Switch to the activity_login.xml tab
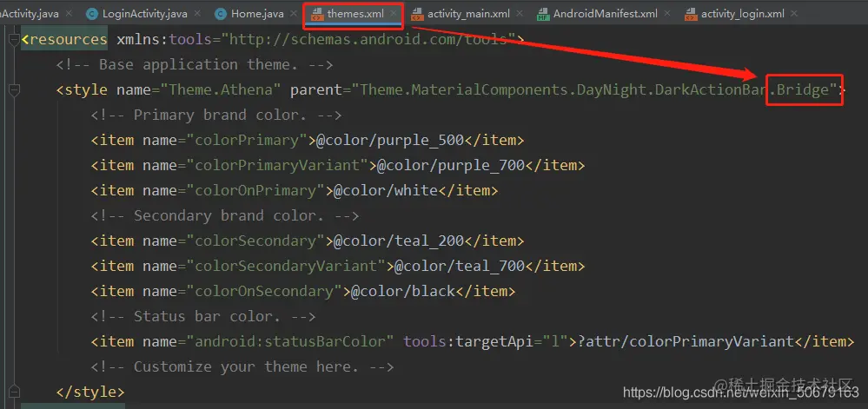The width and height of the screenshot is (868, 409). click(742, 14)
